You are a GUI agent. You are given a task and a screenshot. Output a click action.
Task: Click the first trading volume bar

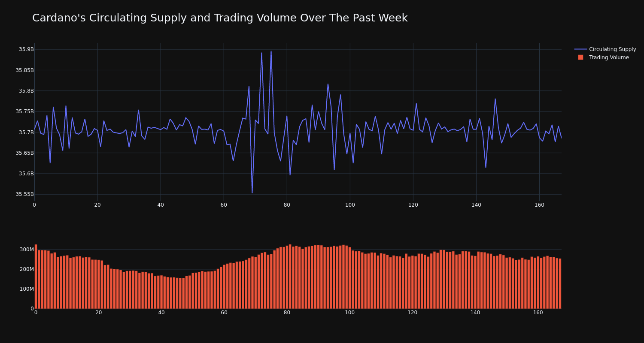click(36, 277)
